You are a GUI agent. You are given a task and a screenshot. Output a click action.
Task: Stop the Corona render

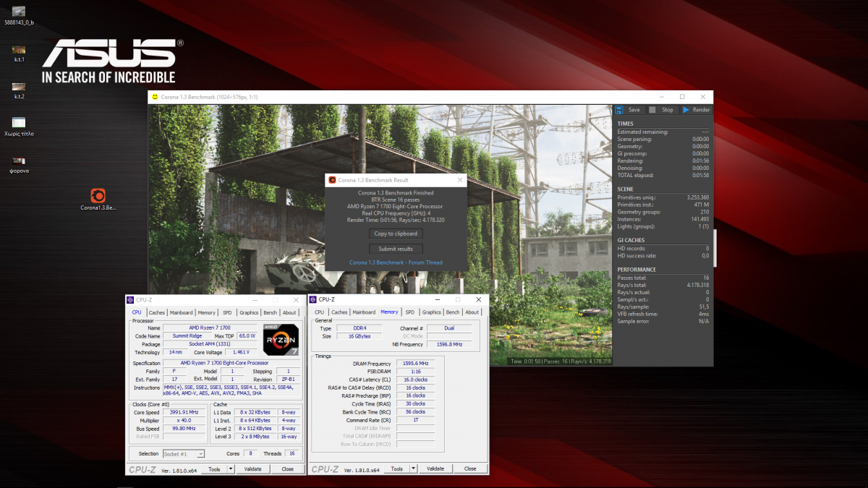(661, 110)
